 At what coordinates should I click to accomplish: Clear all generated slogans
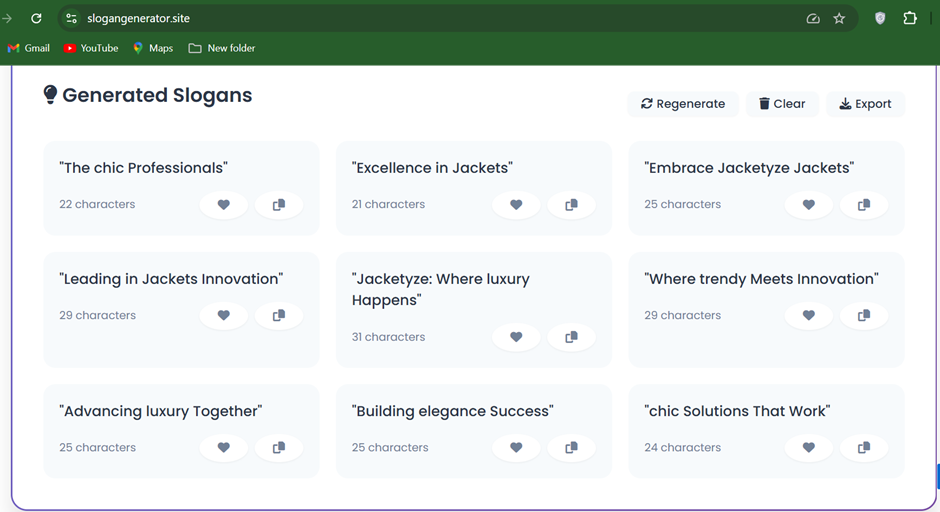(782, 104)
